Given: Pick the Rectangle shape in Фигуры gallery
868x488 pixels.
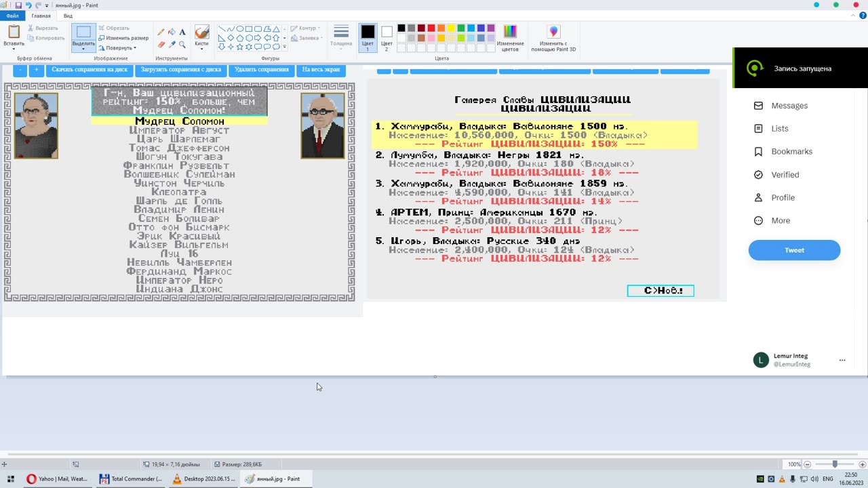Looking at the screenshot, I should 249,29.
